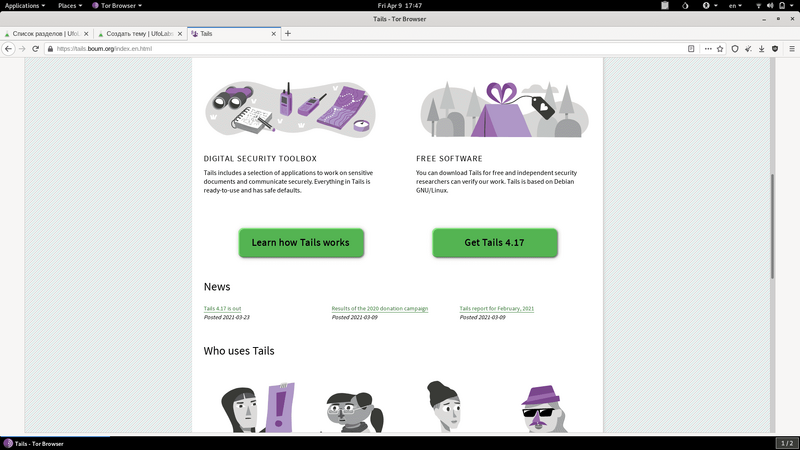Click the 'News' heading

coord(217,287)
